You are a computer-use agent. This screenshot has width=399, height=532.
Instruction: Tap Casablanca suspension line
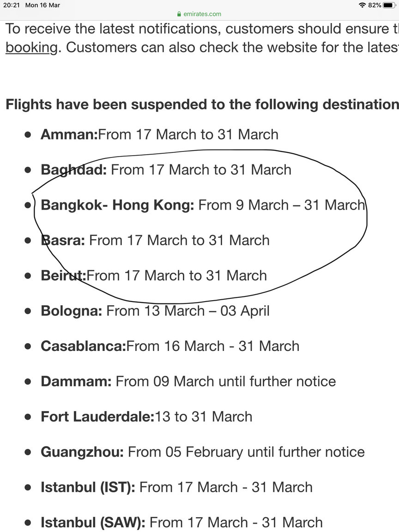coord(170,346)
